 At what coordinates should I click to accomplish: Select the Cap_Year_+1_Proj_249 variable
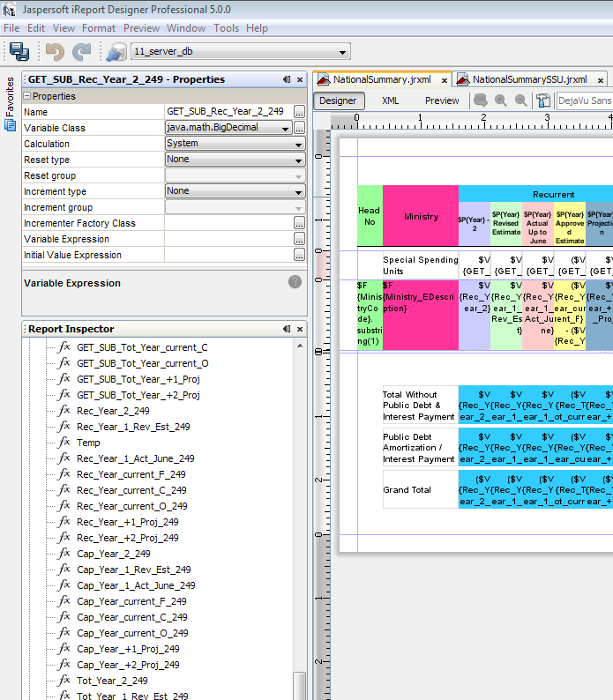[x=128, y=649]
